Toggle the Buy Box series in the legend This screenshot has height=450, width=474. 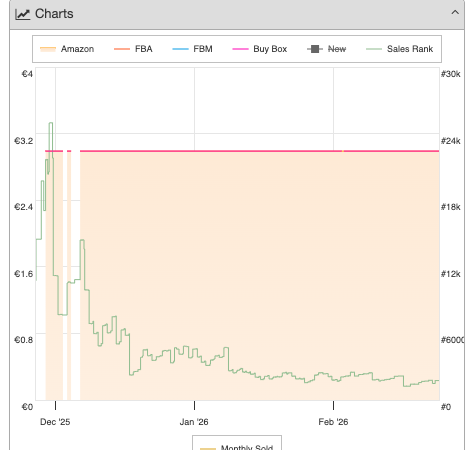pyautogui.click(x=260, y=49)
